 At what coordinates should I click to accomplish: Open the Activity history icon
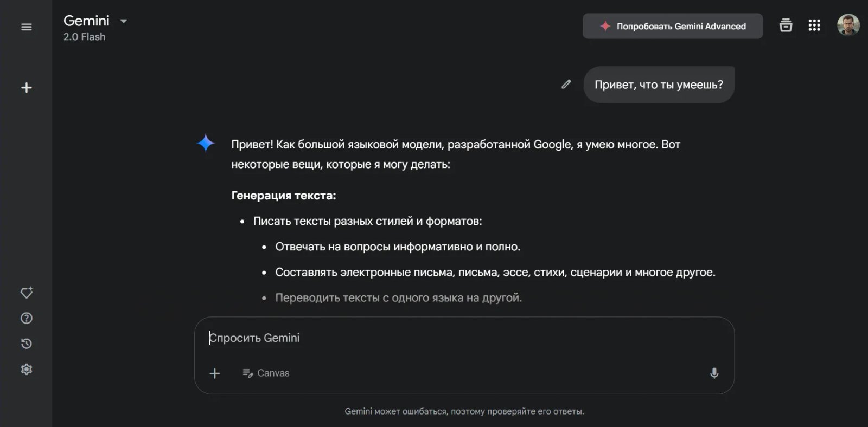(x=26, y=344)
